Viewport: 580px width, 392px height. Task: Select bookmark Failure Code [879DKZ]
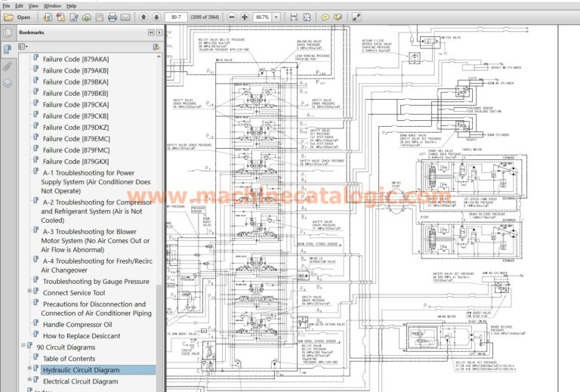coord(76,128)
